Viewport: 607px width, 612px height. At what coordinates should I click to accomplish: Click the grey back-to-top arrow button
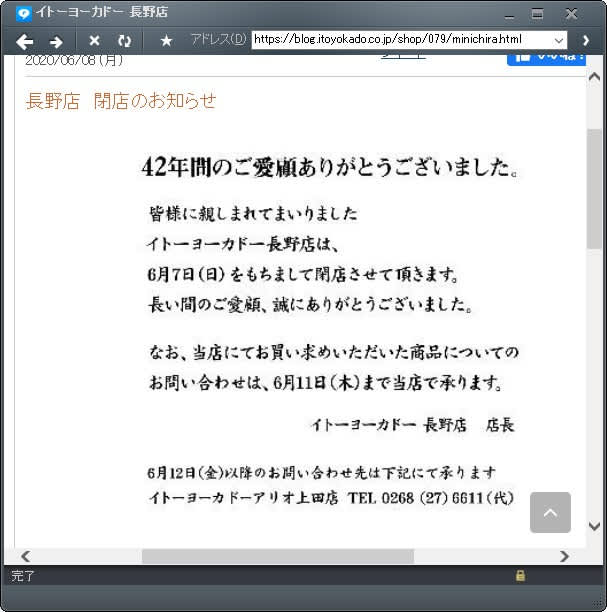pos(550,512)
